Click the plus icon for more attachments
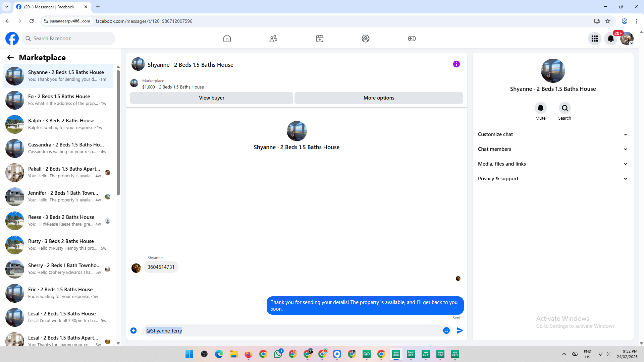Viewport: 644px width, 362px height. pyautogui.click(x=133, y=330)
